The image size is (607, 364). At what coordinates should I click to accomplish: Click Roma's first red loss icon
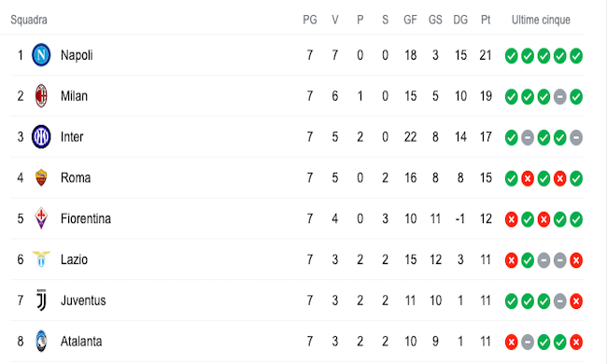click(528, 178)
